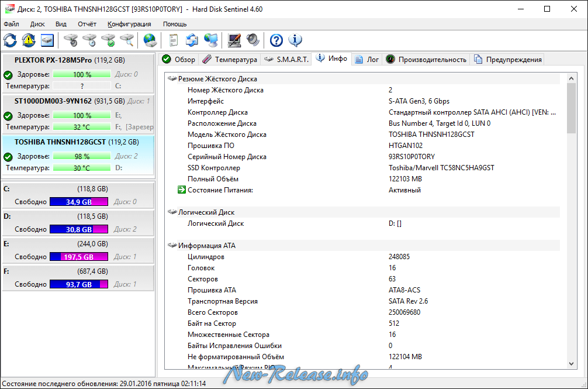Image resolution: width=588 pixels, height=389 pixels.
Task: Click the blue question mark help icon
Action: coord(276,40)
